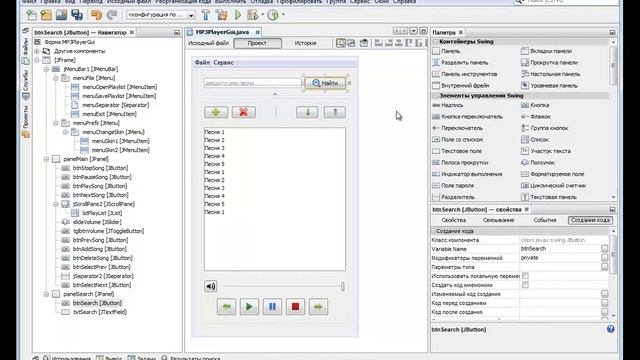Click the palette vertical scrollbar
Screen dimensions: 640x360
coord(613,65)
